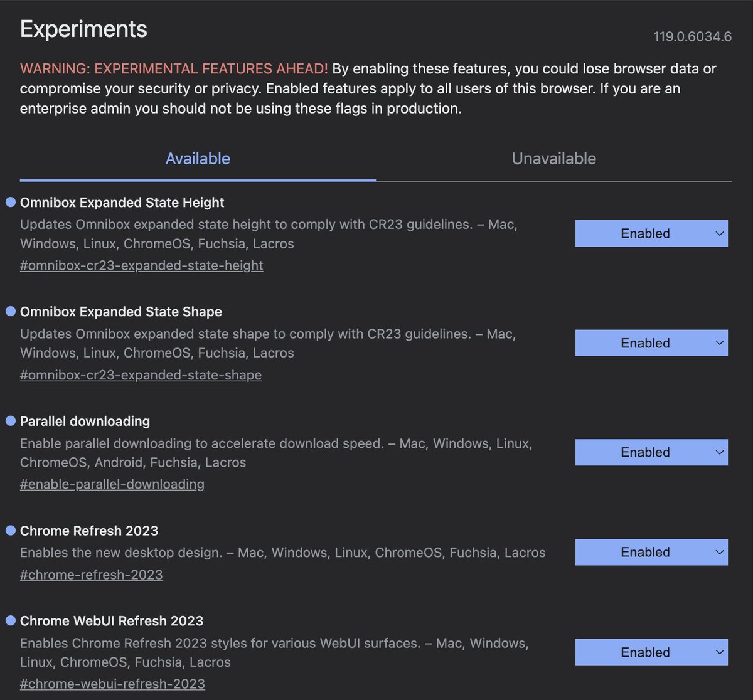Open the Chrome Refresh 2023 dropdown
The image size is (753, 700).
[x=651, y=552]
